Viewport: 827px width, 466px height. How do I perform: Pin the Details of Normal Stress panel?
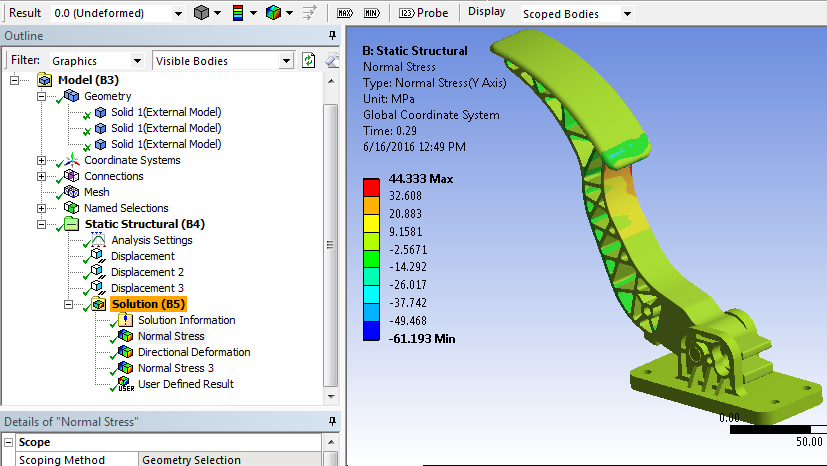[332, 421]
